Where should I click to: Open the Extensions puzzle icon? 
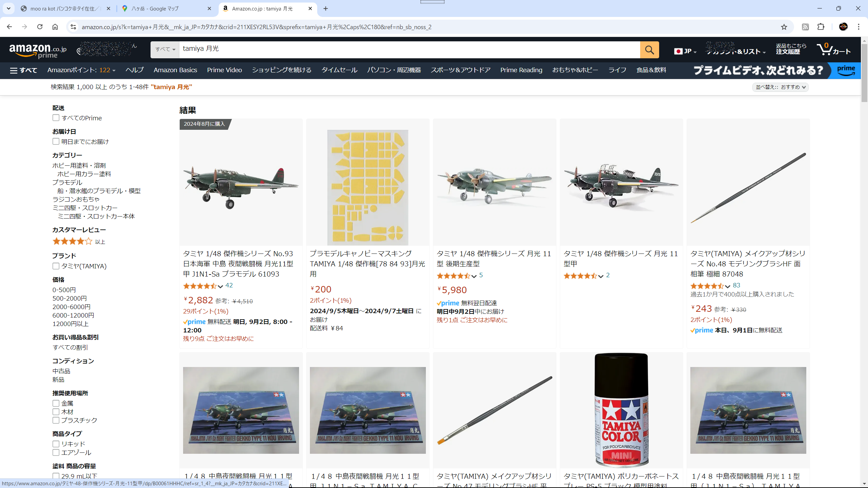[821, 27]
